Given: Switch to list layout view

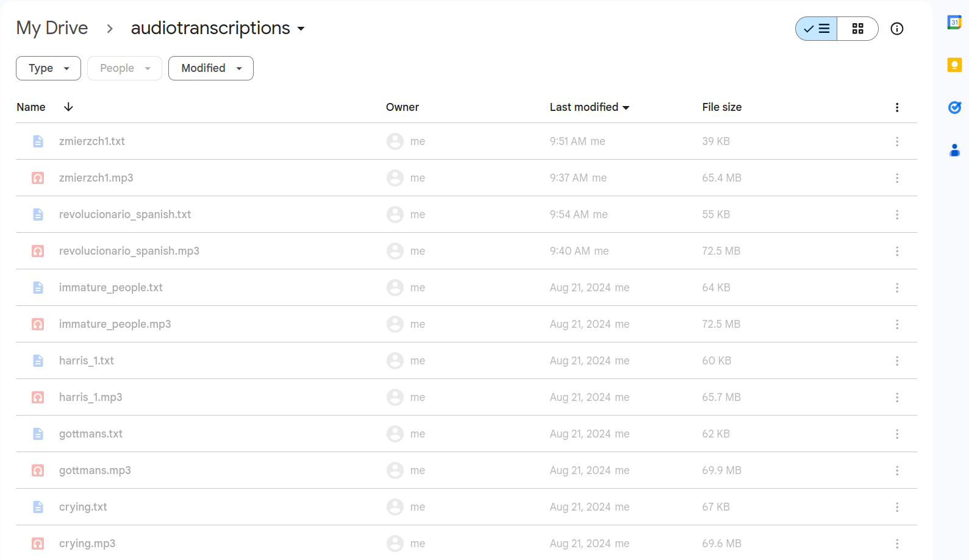Looking at the screenshot, I should pyautogui.click(x=817, y=29).
